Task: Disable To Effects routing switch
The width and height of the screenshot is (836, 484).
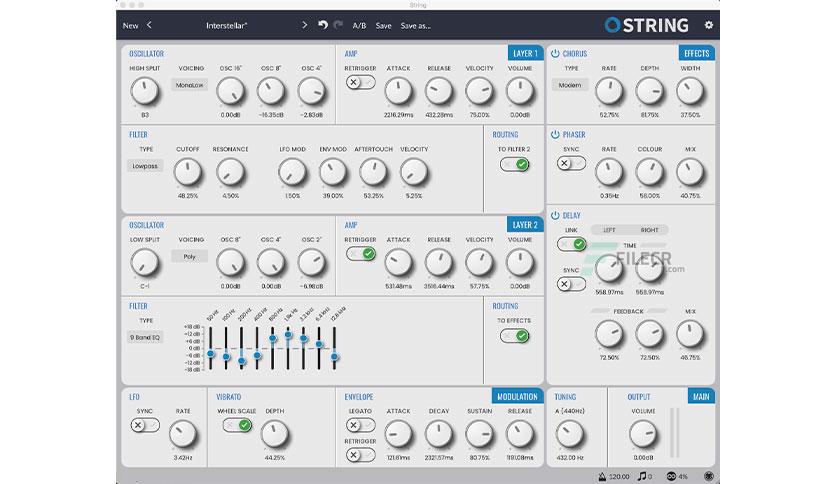Action: (515, 336)
